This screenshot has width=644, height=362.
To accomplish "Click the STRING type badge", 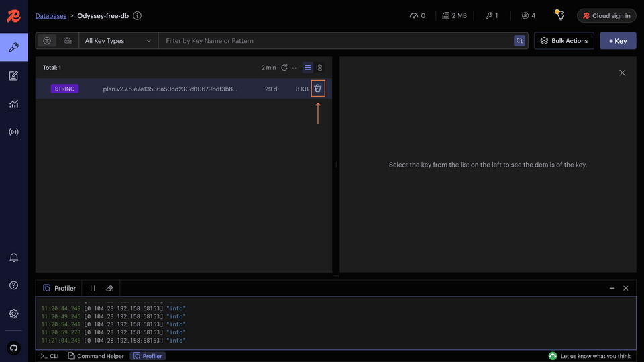I will 64,89.
